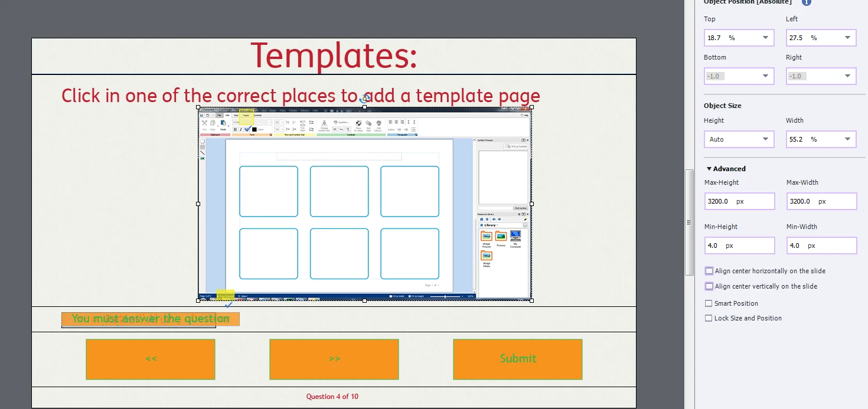Click the Max-Width input field
Viewport: 868px width, 409px height.
pyautogui.click(x=821, y=201)
